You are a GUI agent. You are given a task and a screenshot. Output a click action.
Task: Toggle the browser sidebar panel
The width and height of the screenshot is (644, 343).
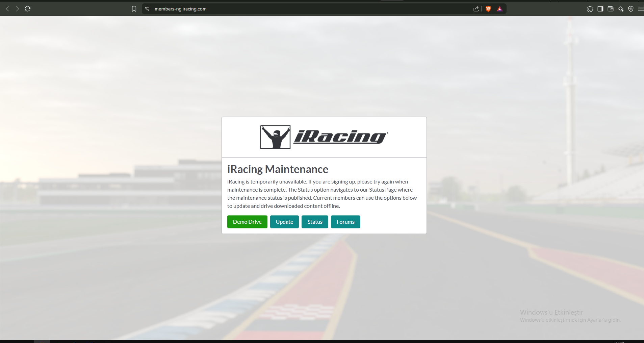click(600, 9)
